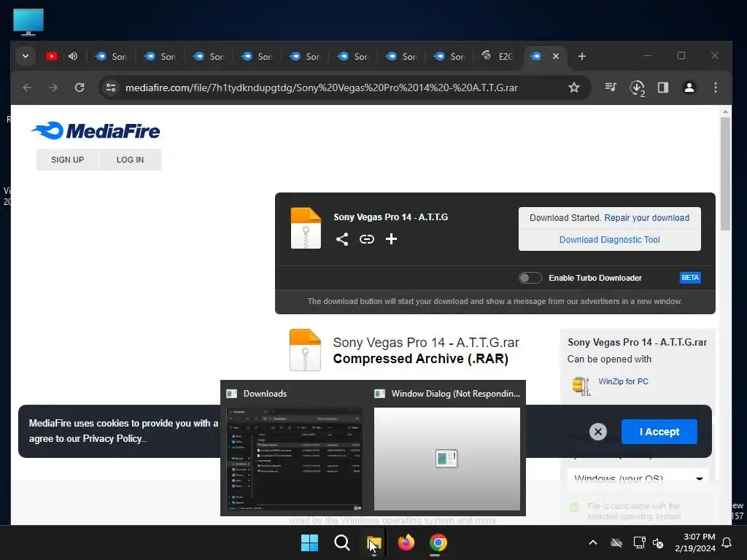Image resolution: width=747 pixels, height=560 pixels.
Task: Open the notifications bell
Action: coord(727,542)
